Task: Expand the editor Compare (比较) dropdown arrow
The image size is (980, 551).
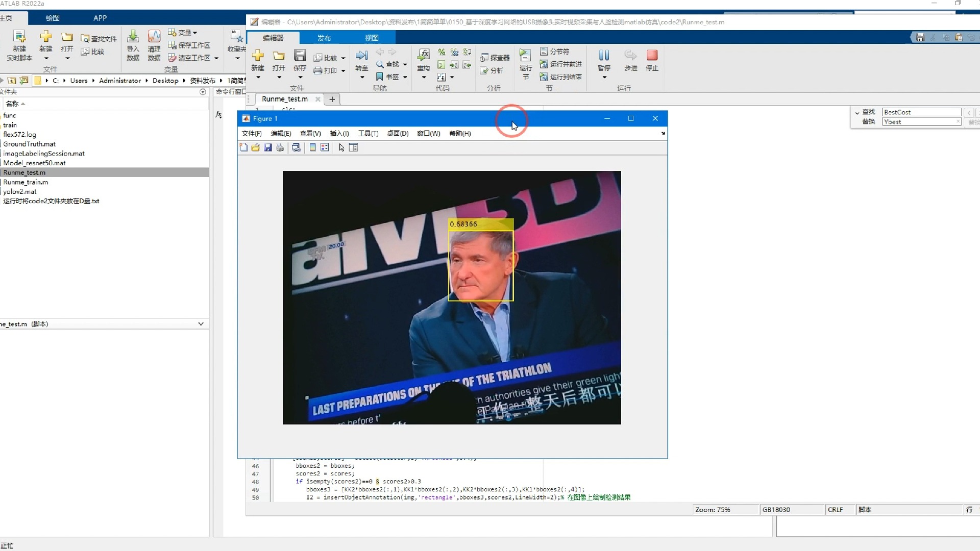Action: (343, 58)
